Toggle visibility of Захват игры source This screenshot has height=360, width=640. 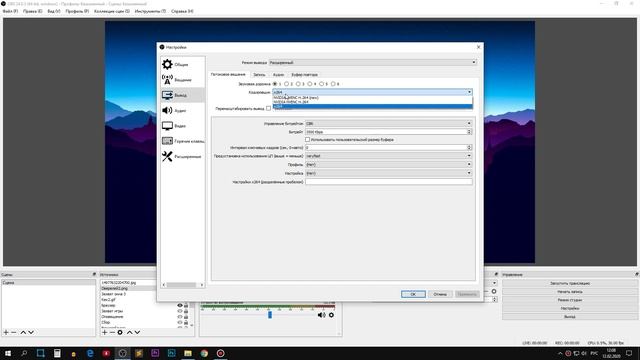click(x=180, y=311)
